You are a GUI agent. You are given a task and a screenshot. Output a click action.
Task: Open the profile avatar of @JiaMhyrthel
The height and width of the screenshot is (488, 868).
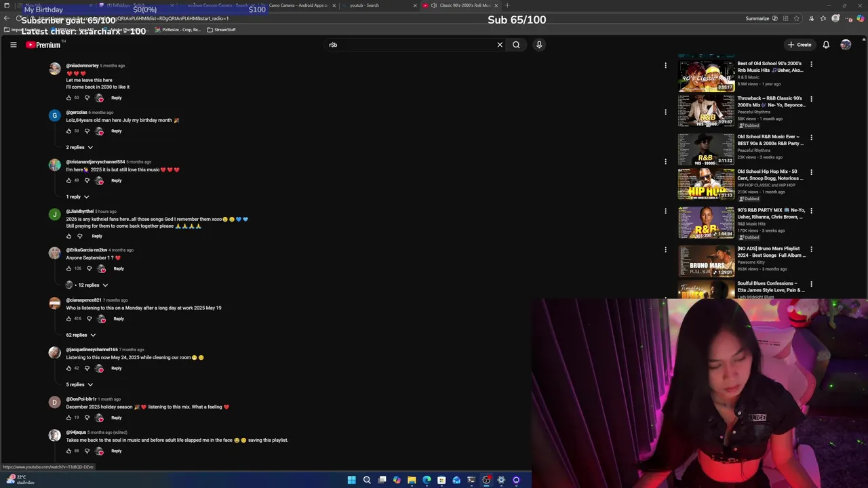[54, 214]
